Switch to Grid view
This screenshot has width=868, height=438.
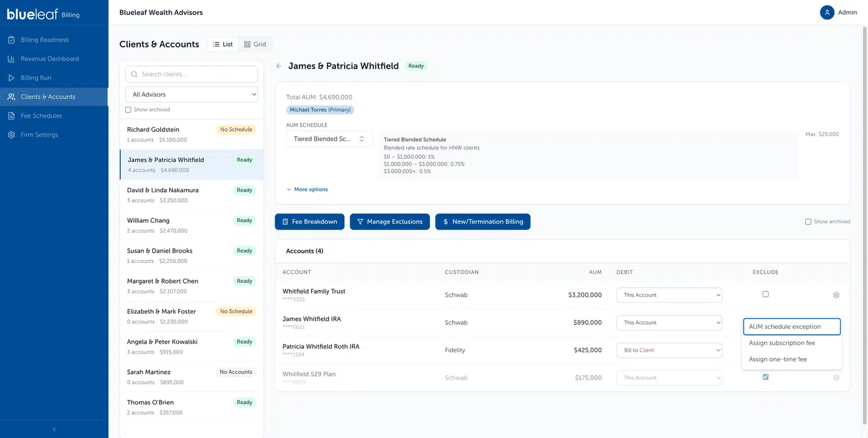[x=255, y=44]
